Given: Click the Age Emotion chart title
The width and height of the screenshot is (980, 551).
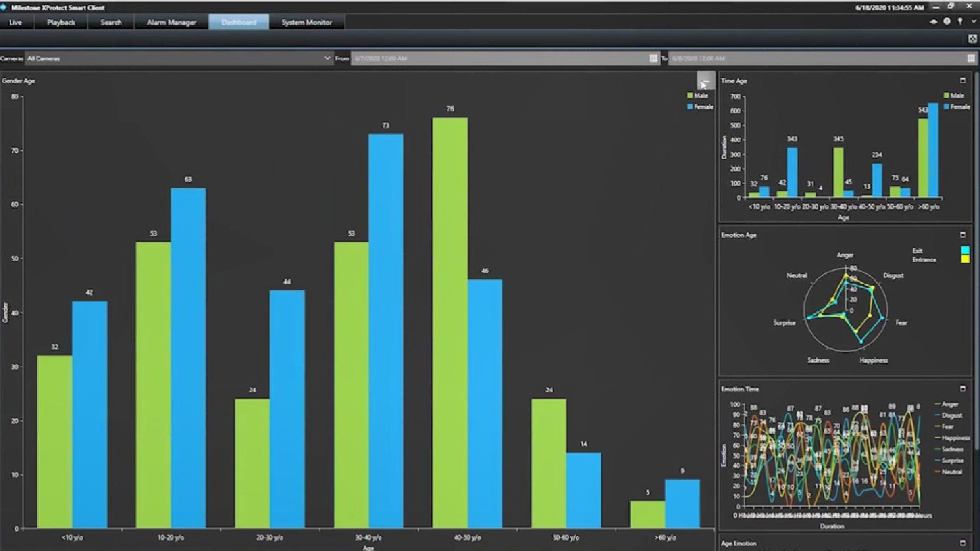Looking at the screenshot, I should click(x=739, y=543).
